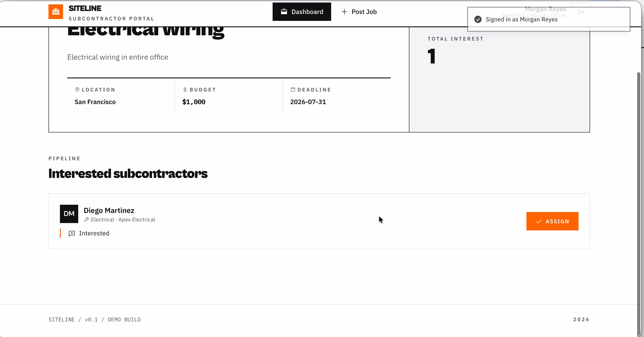Click the Electrical · Apex Electrical text
644x337 pixels.
[123, 219]
